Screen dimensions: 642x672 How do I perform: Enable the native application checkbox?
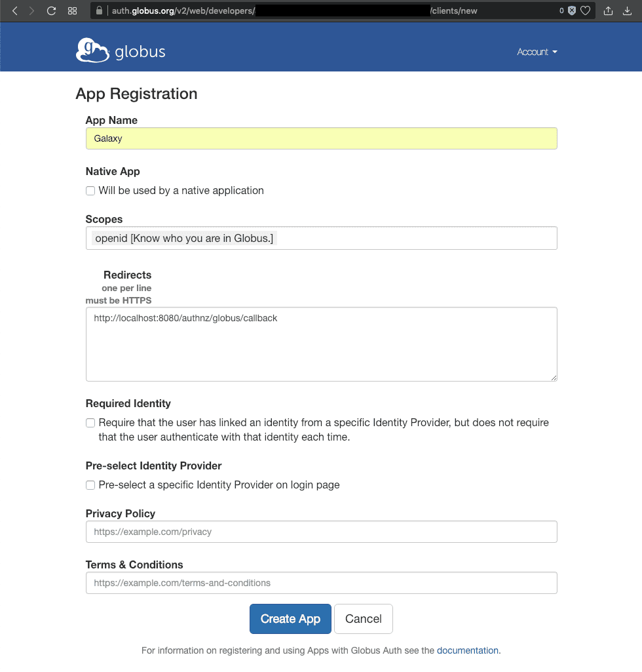point(90,191)
